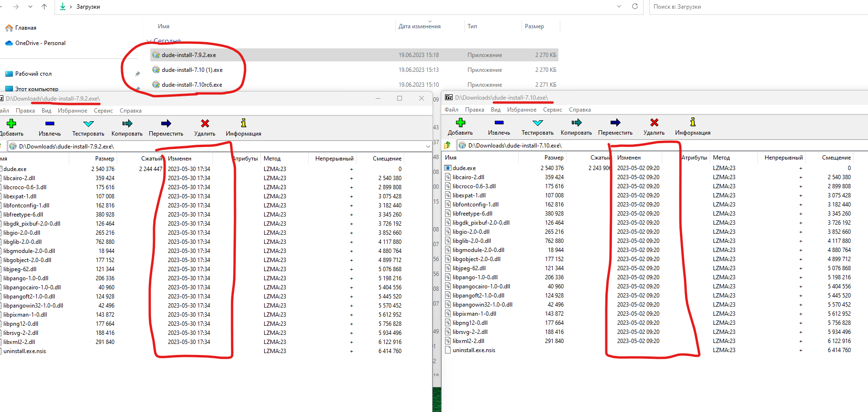Image resolution: width=868 pixels, height=412 pixels.
Task: Go up one folder in the dude-install-7.10 archive window
Action: click(447, 145)
